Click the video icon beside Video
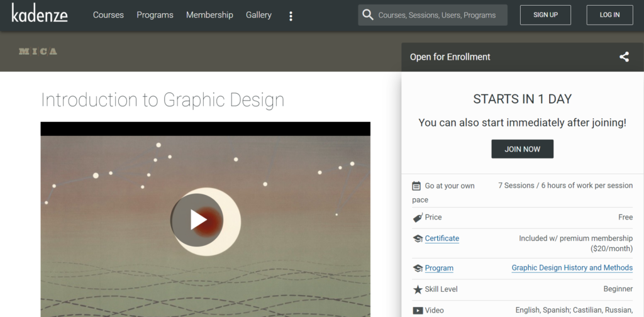644x317 pixels. pyautogui.click(x=418, y=311)
